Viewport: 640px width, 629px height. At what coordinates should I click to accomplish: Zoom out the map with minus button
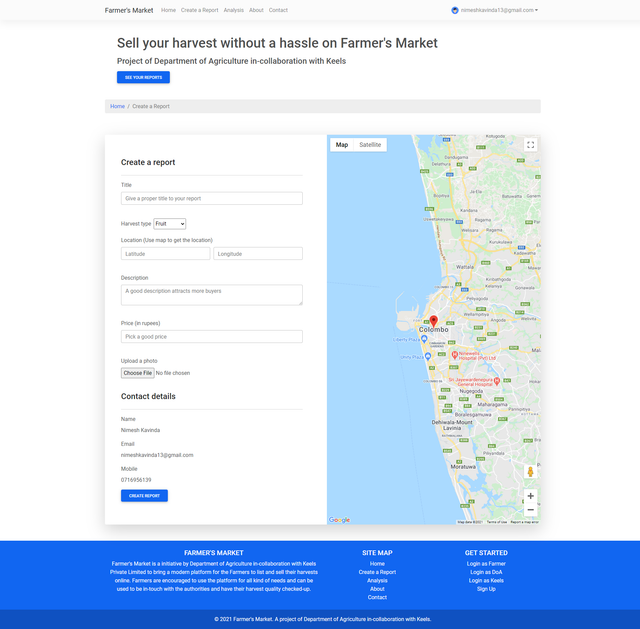pos(530,510)
